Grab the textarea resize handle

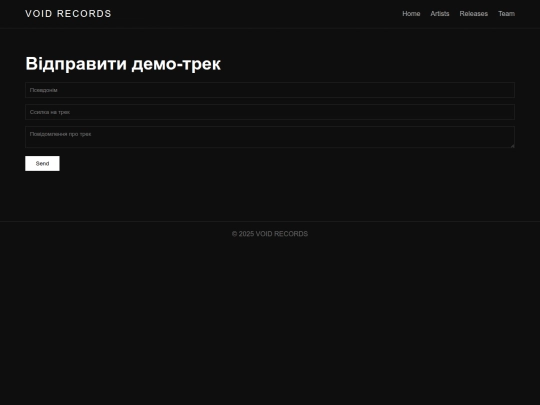512,146
